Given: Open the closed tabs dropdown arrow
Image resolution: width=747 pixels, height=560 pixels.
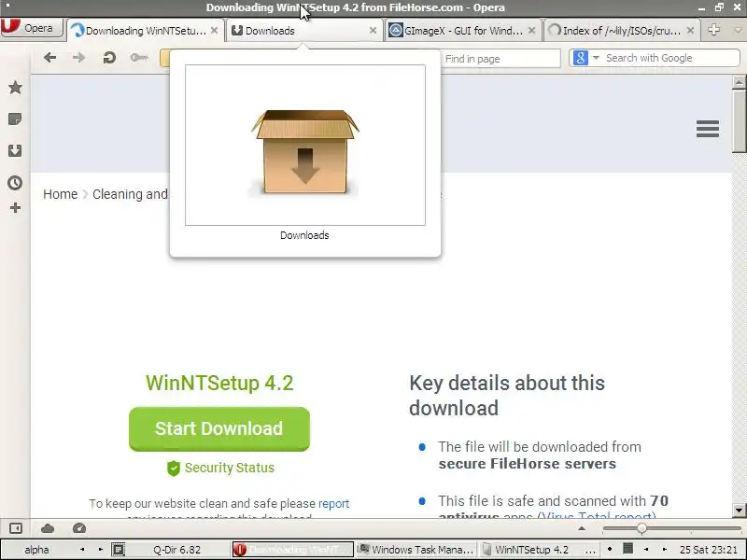Looking at the screenshot, I should pos(738,31).
